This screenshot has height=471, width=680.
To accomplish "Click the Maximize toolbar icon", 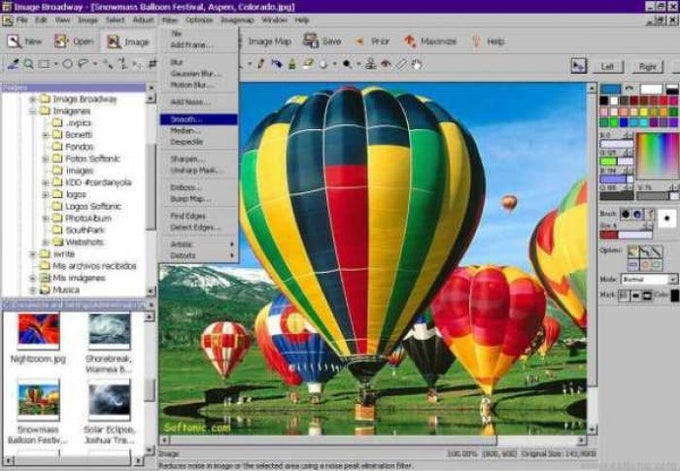I will pos(409,41).
